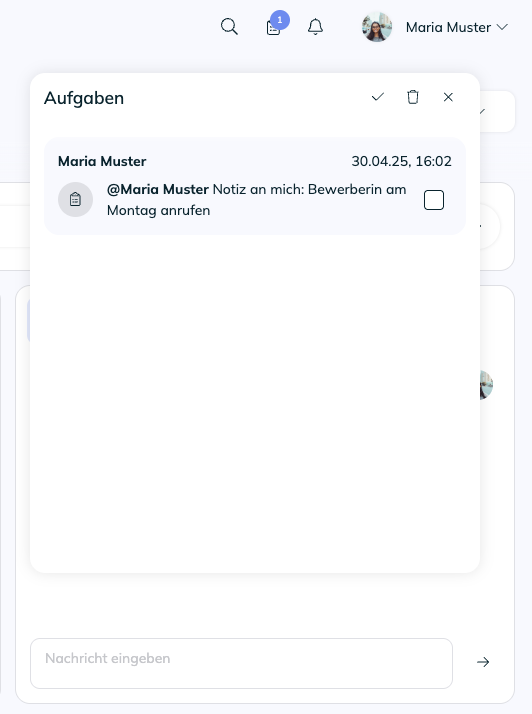Click the sender name on the task card
The image size is (532, 714).
point(102,161)
